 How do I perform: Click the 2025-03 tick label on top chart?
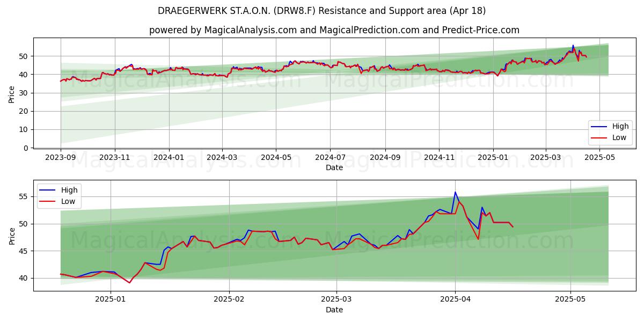tap(546, 158)
